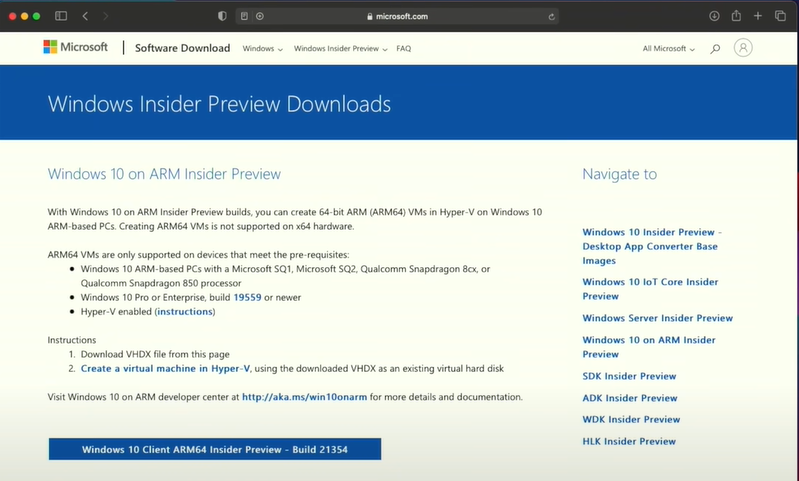Open http://aka.ms/win10onarm link
Viewport: 799px width, 481px height.
[x=304, y=397]
